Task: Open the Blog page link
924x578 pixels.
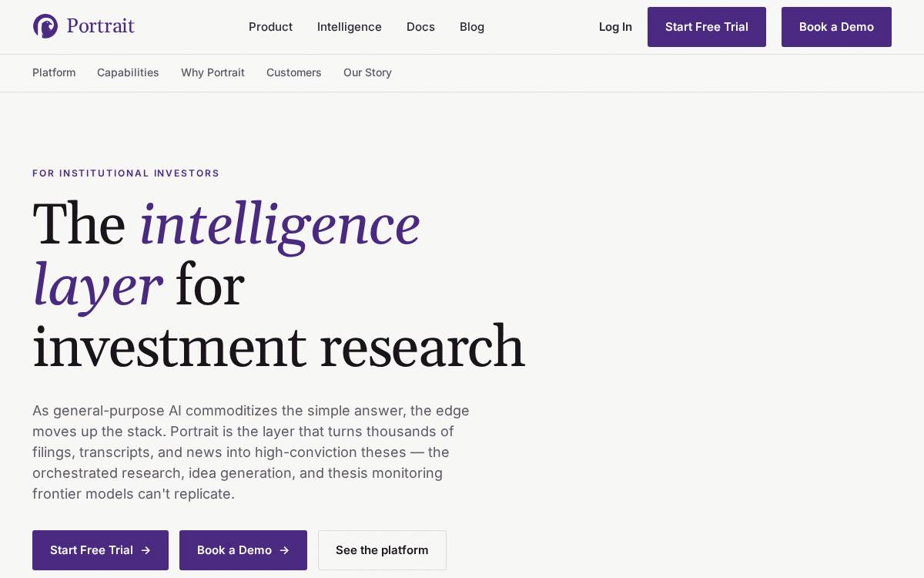Action: pos(472,27)
